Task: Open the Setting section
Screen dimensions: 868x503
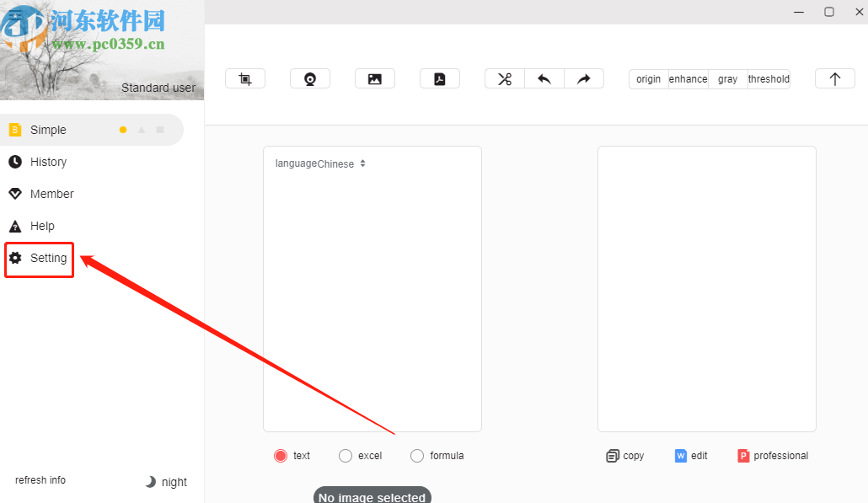Action: pos(48,258)
